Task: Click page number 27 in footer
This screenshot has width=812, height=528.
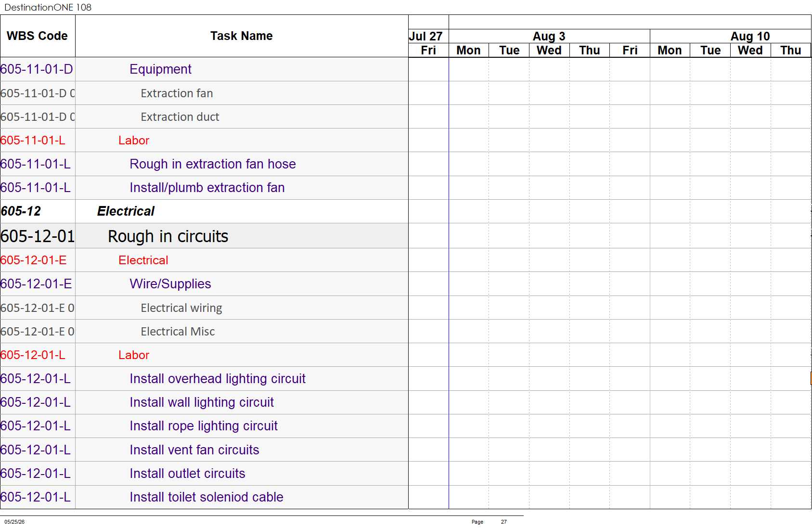Action: click(x=504, y=522)
